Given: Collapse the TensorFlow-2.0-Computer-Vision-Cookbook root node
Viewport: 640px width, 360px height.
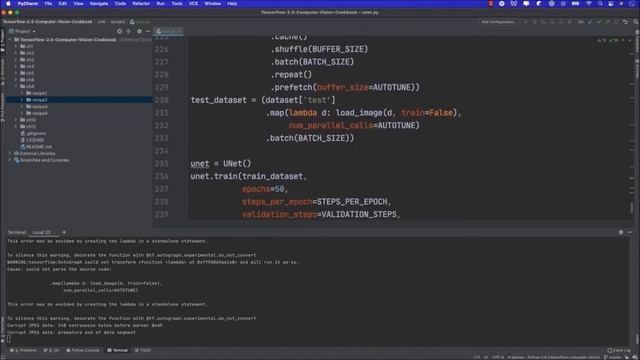Looking at the screenshot, I should [10, 40].
